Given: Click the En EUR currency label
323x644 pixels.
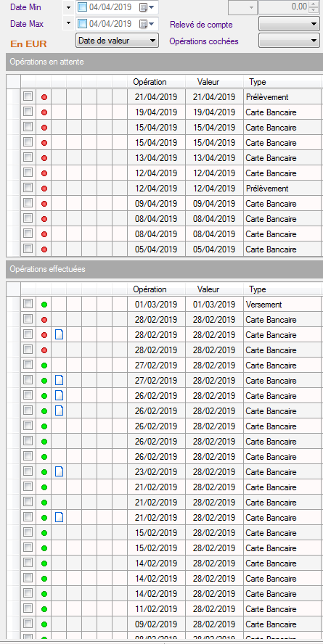Looking at the screenshot, I should pos(28,44).
